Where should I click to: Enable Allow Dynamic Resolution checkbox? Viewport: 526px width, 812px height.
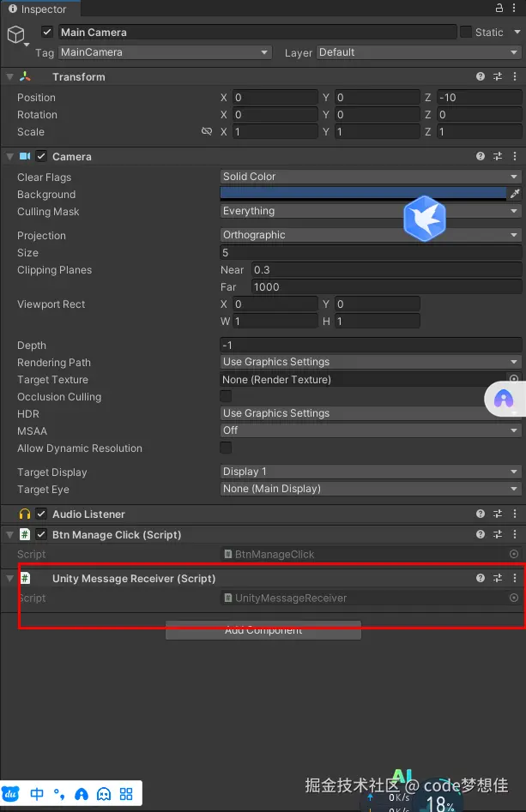click(x=226, y=448)
